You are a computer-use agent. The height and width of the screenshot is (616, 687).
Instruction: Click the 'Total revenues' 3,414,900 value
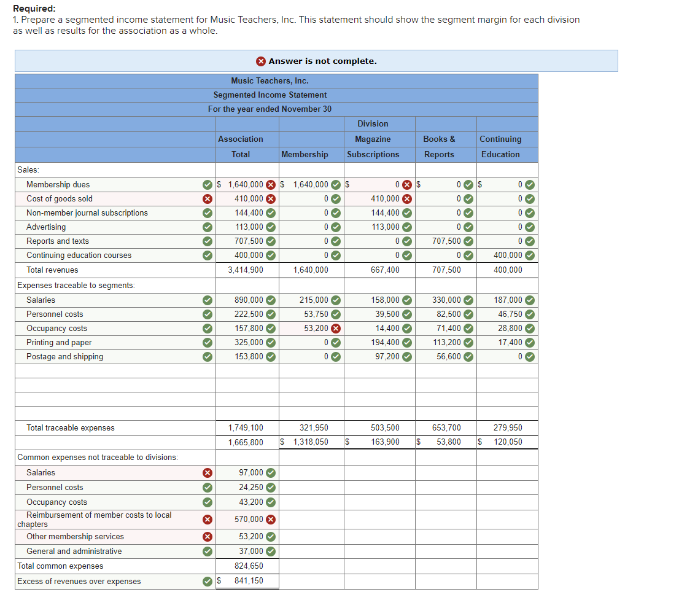[246, 270]
